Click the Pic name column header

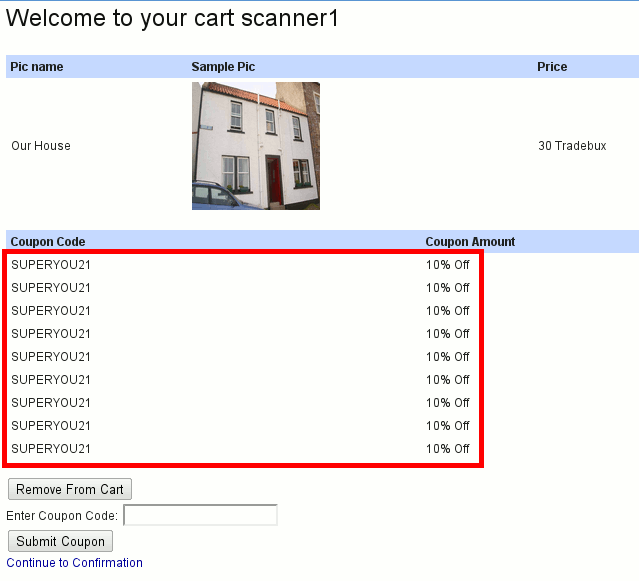pos(37,67)
